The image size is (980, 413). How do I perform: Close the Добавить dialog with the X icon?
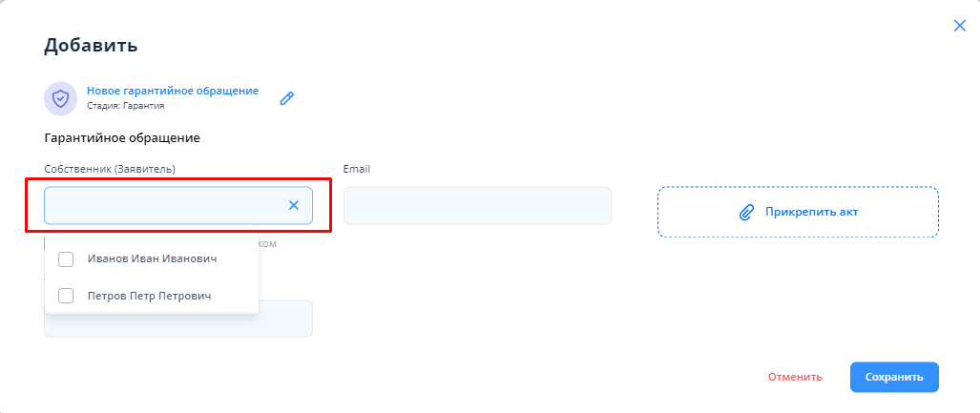coord(960,26)
